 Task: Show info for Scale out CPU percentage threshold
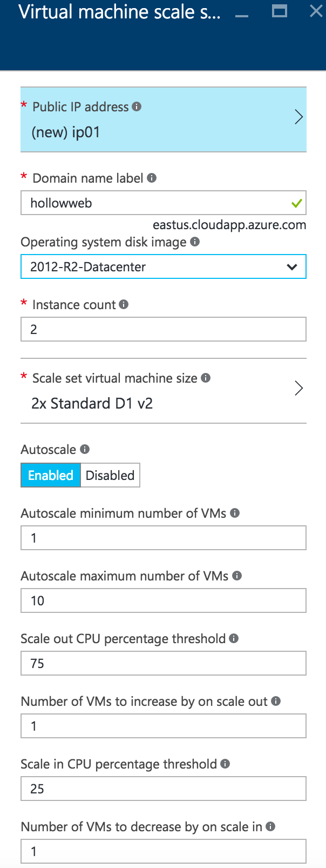[x=234, y=638]
